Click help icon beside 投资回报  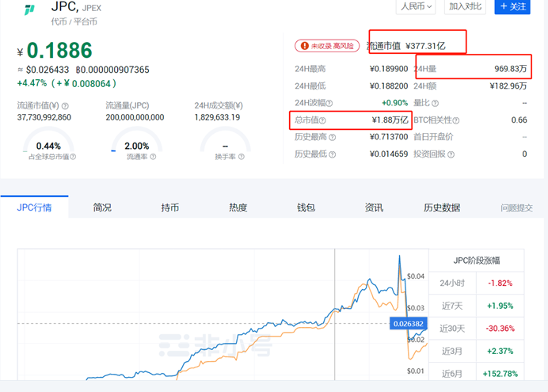pyautogui.click(x=451, y=154)
